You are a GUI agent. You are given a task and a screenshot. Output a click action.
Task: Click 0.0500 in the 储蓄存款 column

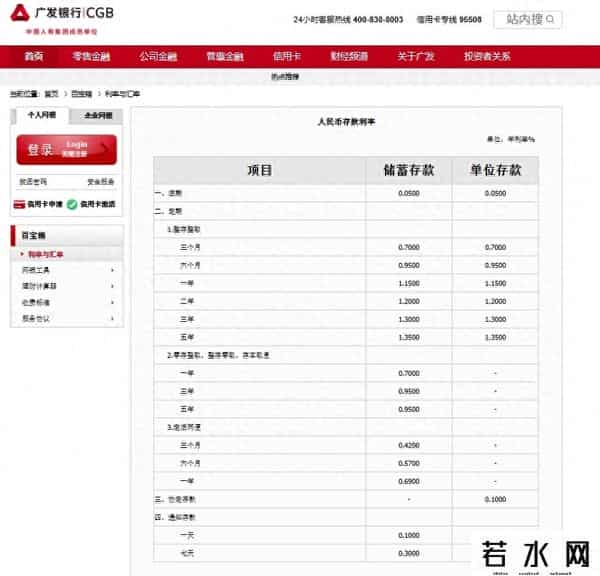coord(409,193)
